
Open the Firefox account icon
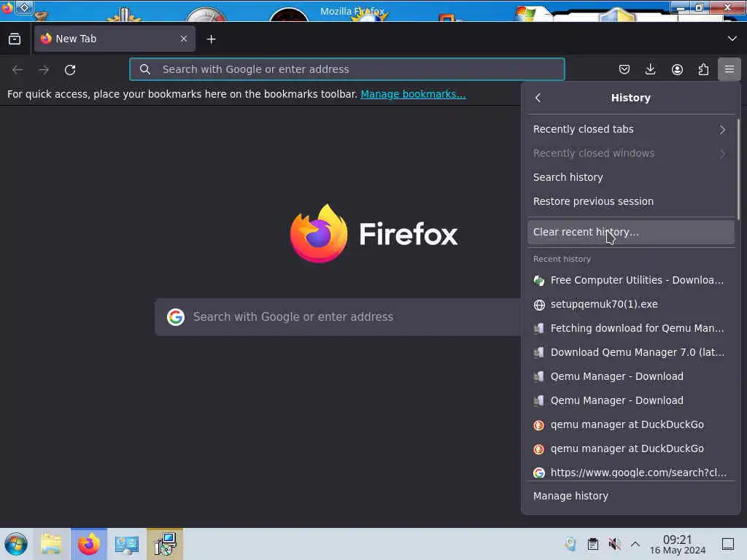point(677,69)
